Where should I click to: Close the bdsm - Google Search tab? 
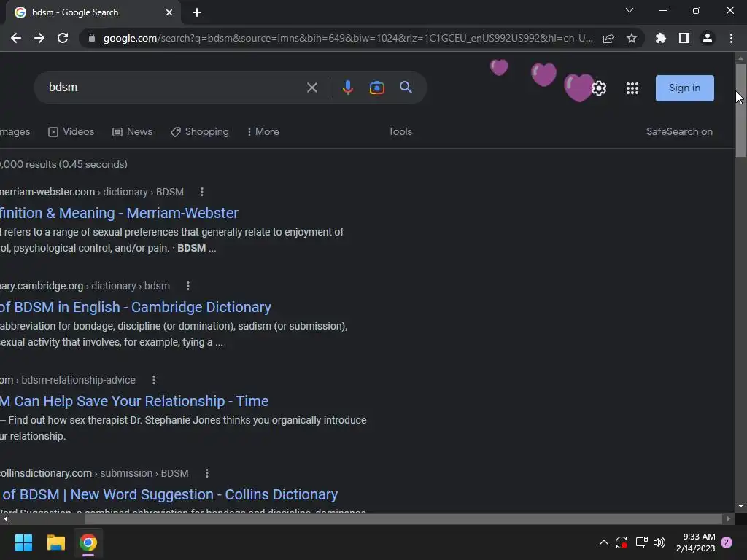point(169,12)
